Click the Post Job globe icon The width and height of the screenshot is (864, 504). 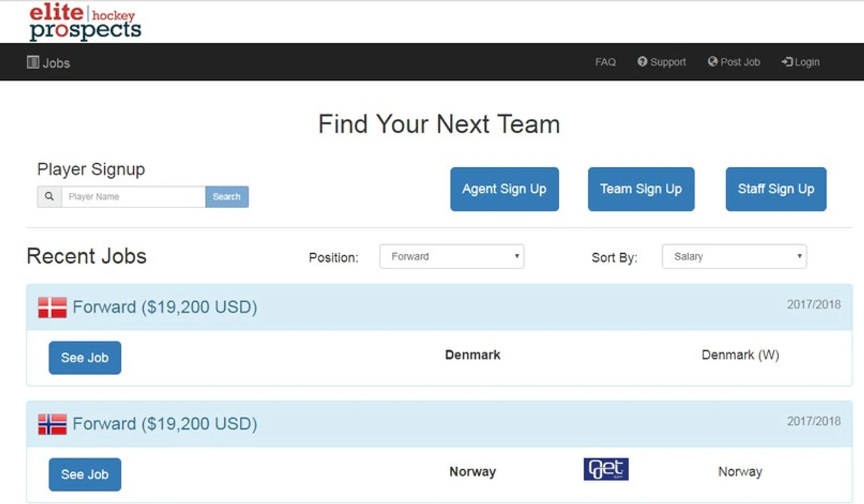713,62
